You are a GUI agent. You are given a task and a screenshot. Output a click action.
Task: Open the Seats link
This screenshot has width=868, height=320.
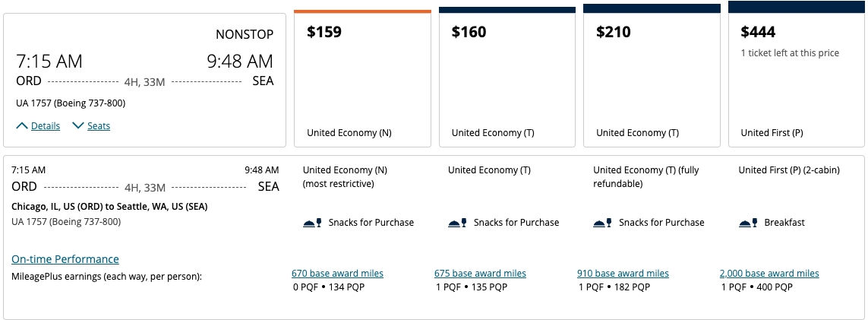[x=99, y=126]
